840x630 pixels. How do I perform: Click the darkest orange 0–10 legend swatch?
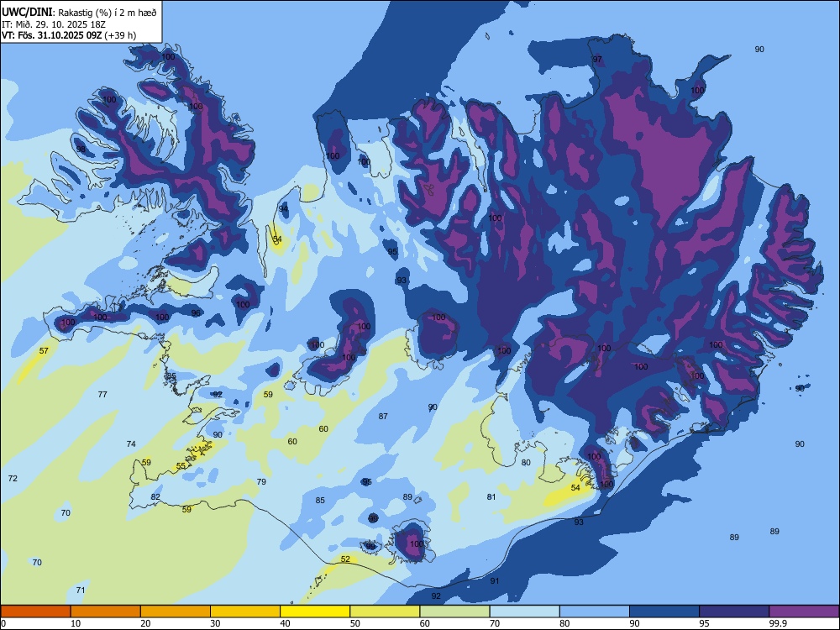click(x=35, y=612)
